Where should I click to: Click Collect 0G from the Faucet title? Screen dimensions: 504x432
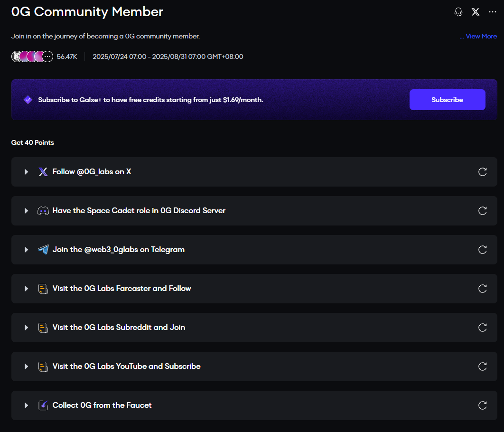[102, 405]
